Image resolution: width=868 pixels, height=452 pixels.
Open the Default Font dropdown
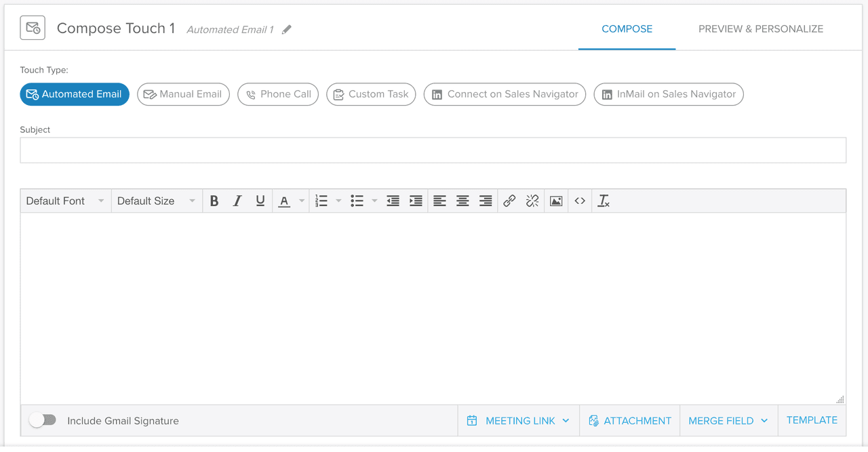64,201
